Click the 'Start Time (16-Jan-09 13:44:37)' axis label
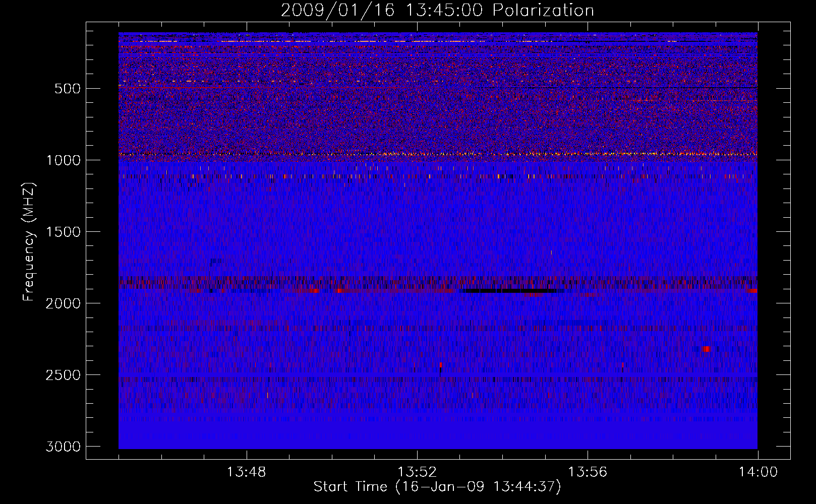 tap(437, 487)
